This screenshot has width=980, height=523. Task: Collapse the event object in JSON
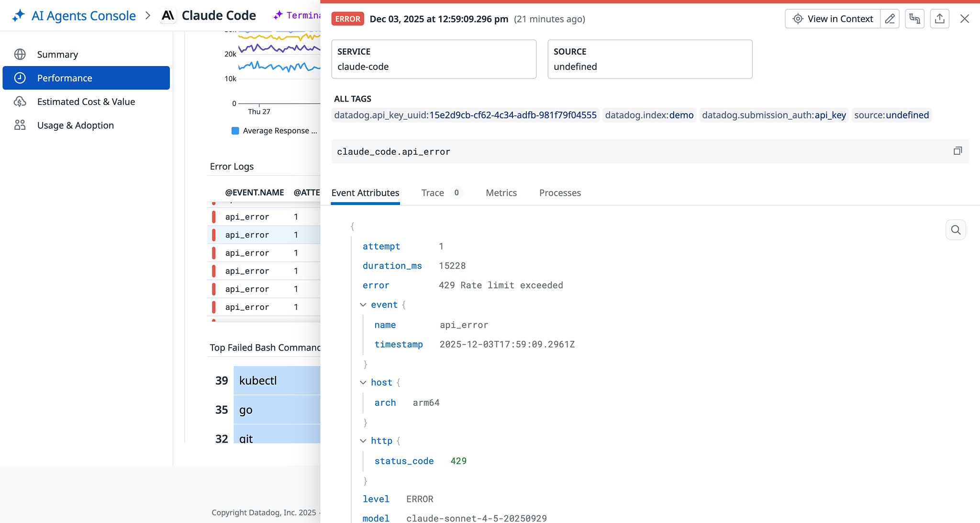click(363, 305)
